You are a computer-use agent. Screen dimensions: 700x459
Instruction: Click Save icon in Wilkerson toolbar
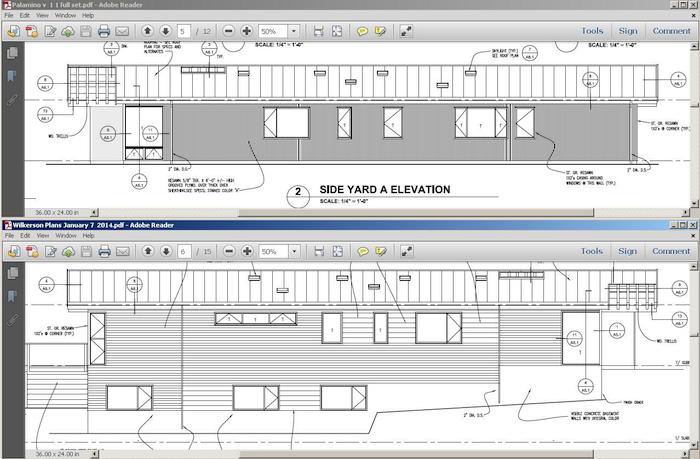coord(86,251)
